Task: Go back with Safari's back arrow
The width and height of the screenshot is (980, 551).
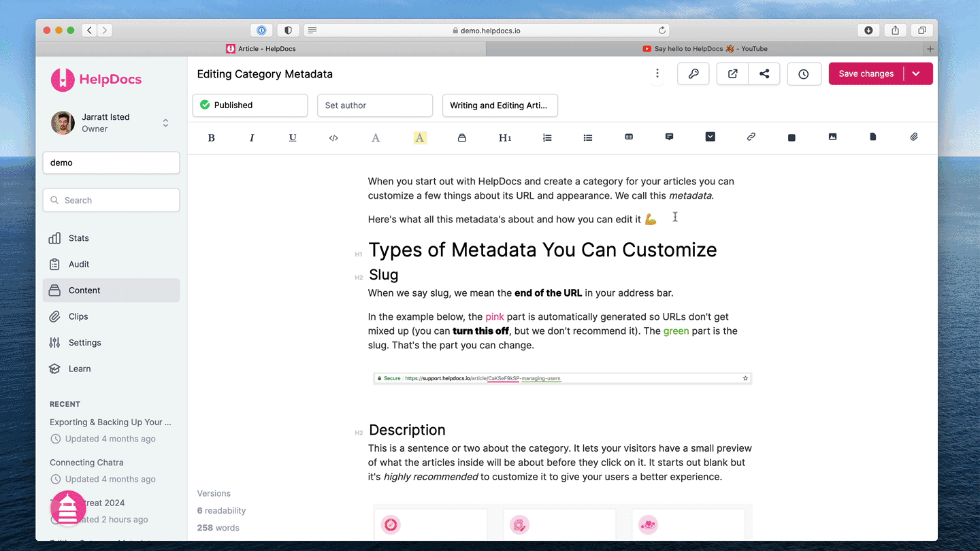Action: click(x=90, y=30)
